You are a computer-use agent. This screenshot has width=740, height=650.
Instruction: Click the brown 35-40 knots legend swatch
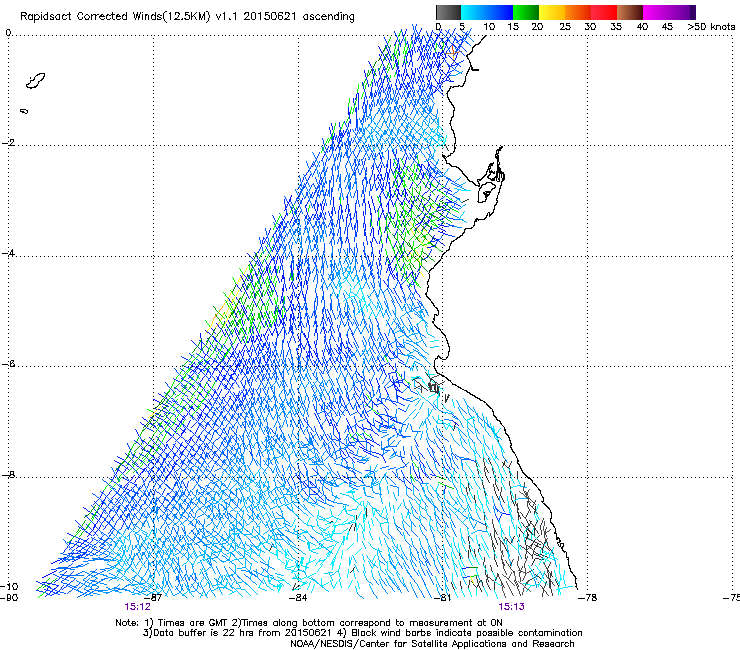click(630, 12)
